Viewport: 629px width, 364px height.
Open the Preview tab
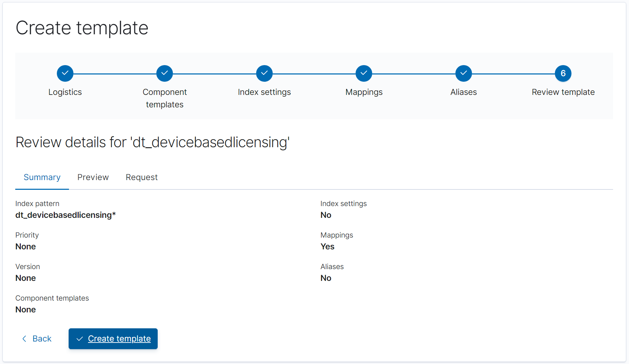(x=93, y=177)
